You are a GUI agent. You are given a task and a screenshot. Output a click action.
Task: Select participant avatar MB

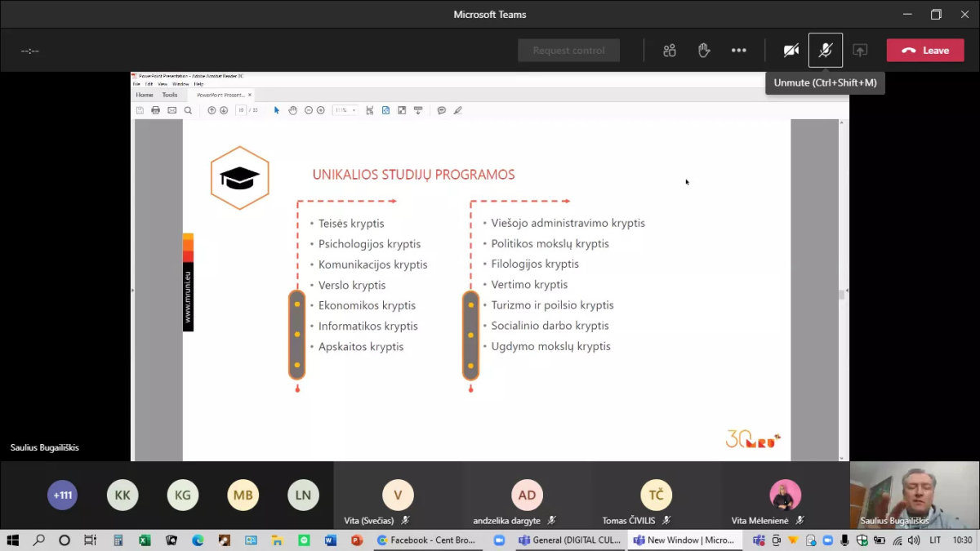243,495
